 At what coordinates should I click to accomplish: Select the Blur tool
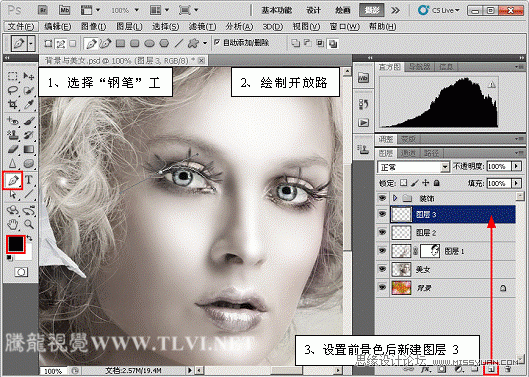(x=12, y=163)
